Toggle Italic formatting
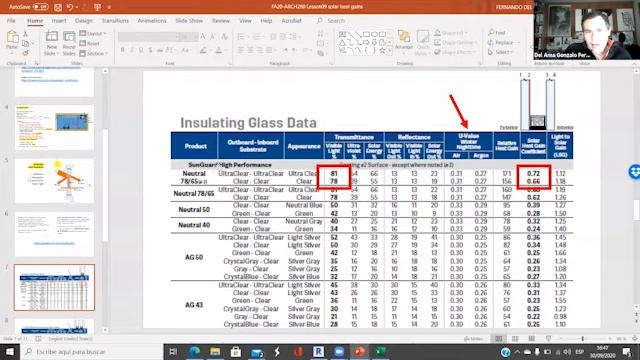Image resolution: width=640 pixels, height=360 pixels. (x=131, y=50)
